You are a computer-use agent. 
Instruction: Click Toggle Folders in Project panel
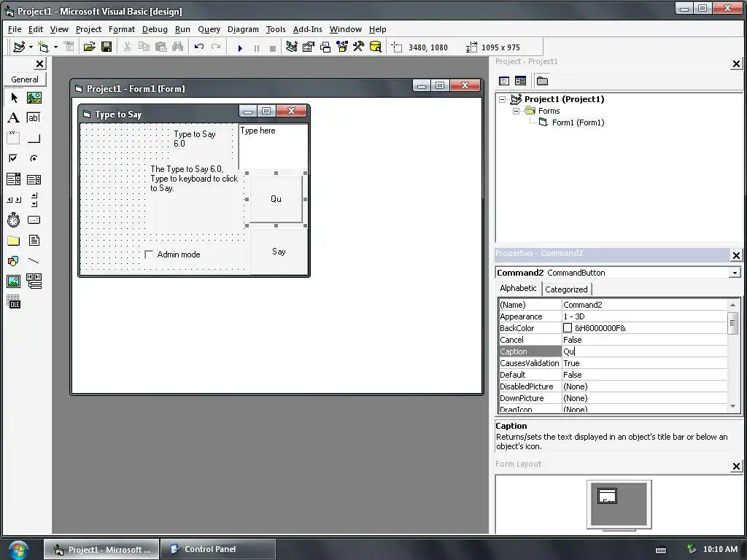coord(542,81)
